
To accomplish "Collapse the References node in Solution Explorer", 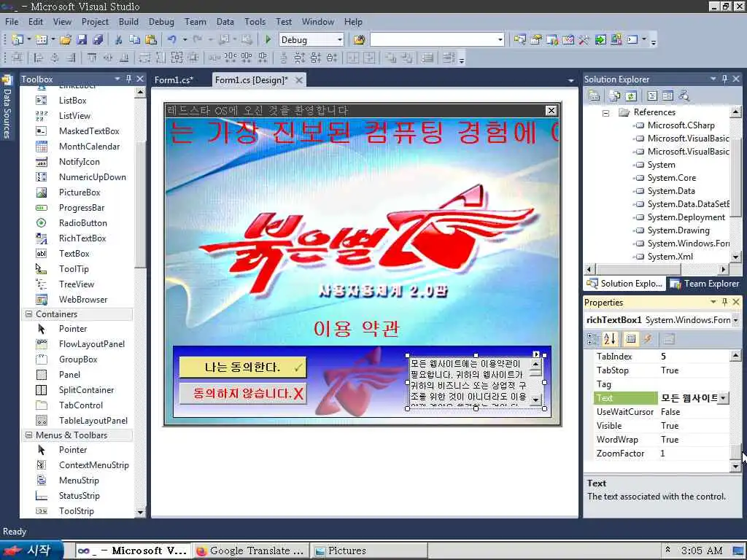I will [605, 113].
